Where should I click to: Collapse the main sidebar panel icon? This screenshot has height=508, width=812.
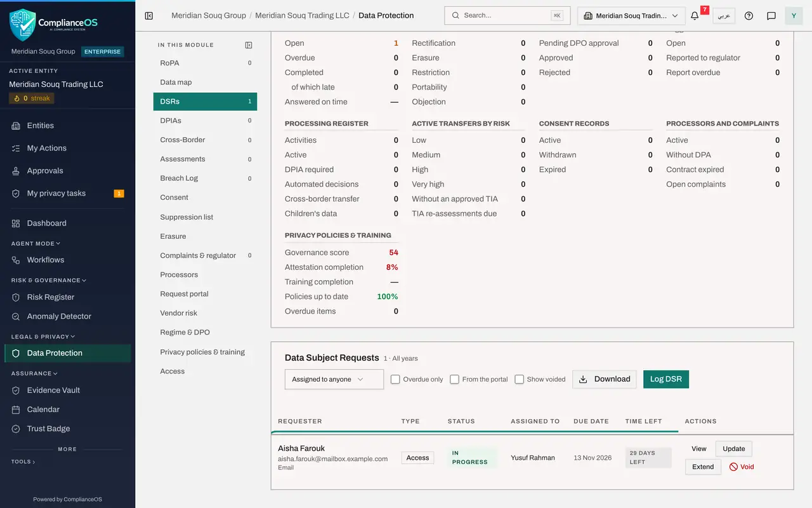pos(149,16)
